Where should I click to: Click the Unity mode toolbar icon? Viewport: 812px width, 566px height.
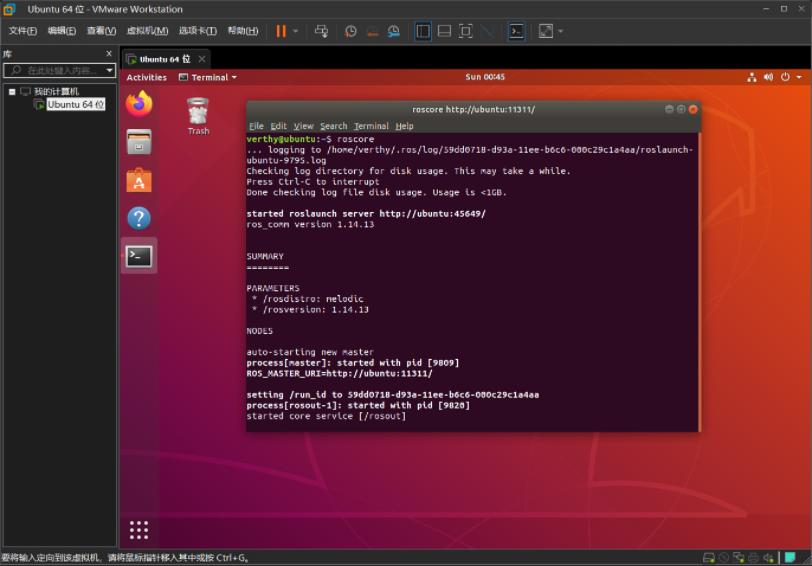(487, 31)
